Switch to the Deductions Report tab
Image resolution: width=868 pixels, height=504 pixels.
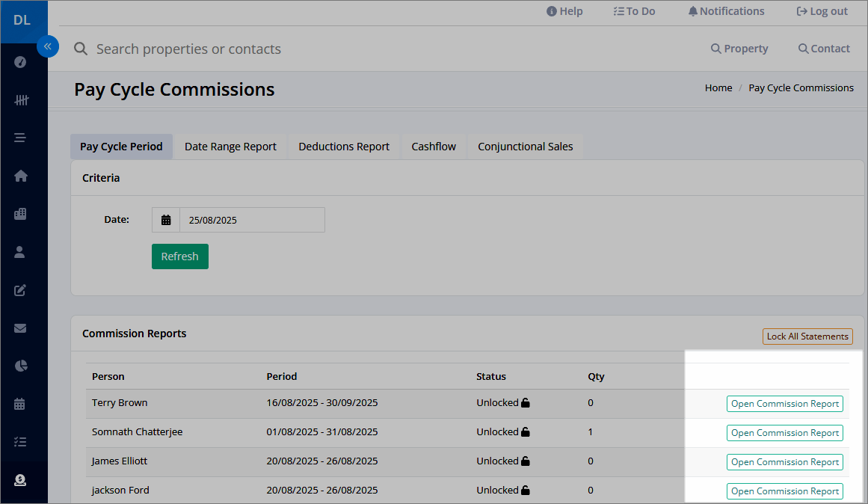click(344, 147)
